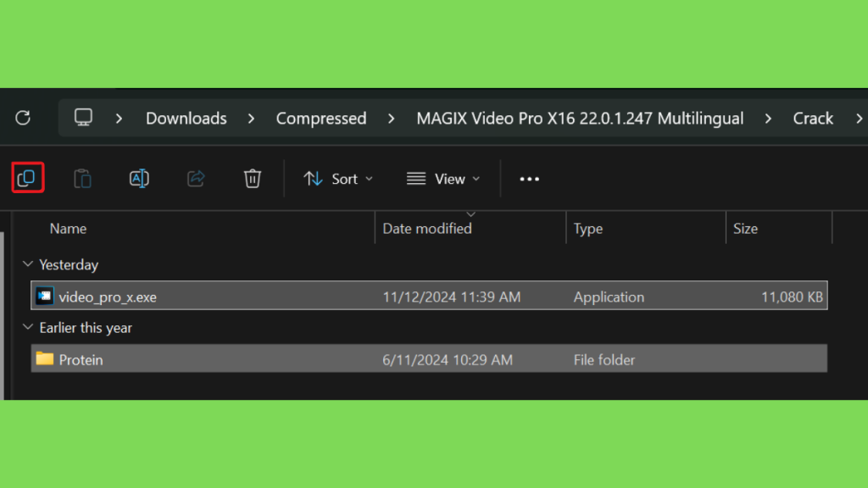Collapse the Yesterday group

tap(28, 264)
